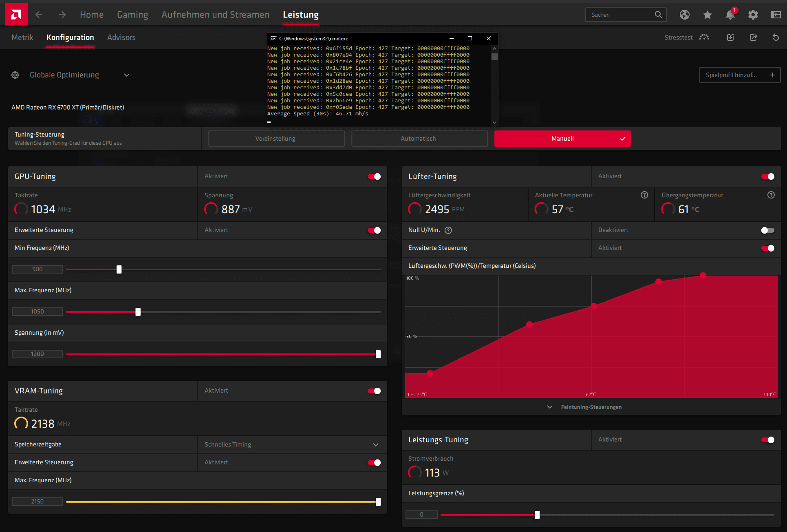Click Spielprofil hinzufügen button
The width and height of the screenshot is (787, 532).
click(x=740, y=75)
